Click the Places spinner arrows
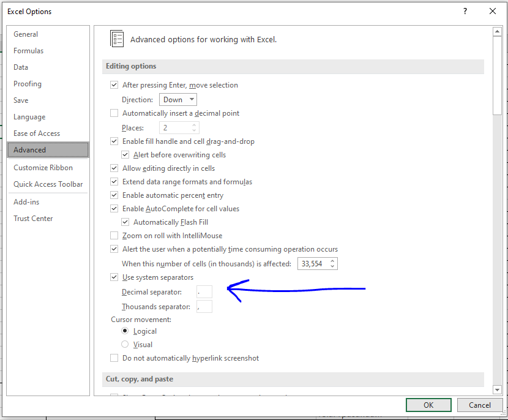 (x=194, y=128)
